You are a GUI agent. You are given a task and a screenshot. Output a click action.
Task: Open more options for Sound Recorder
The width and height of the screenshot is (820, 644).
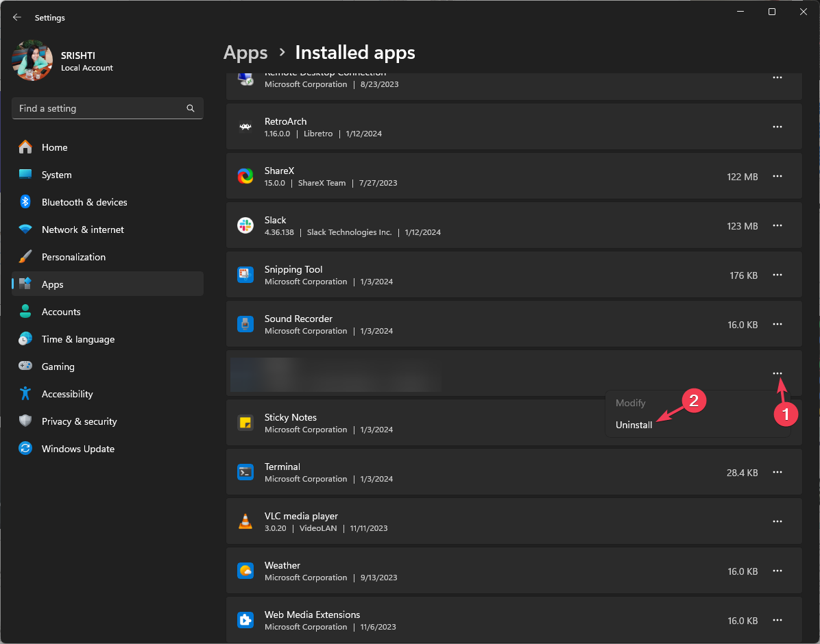[x=777, y=324]
